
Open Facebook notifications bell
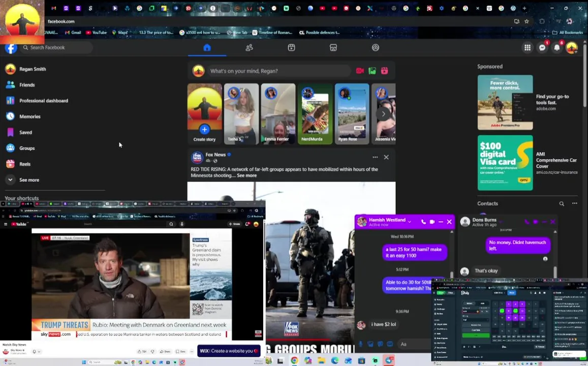[557, 48]
